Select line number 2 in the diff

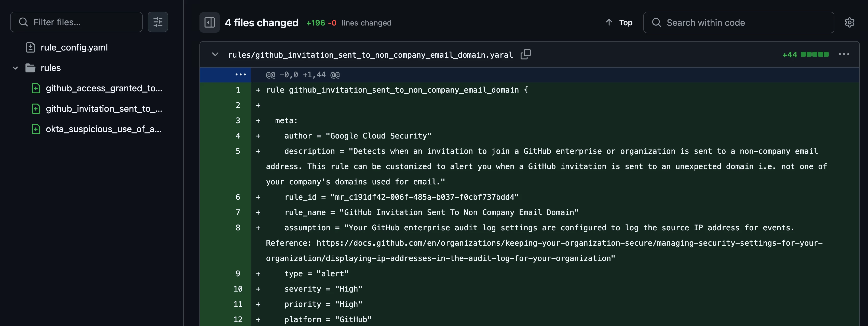coord(238,105)
